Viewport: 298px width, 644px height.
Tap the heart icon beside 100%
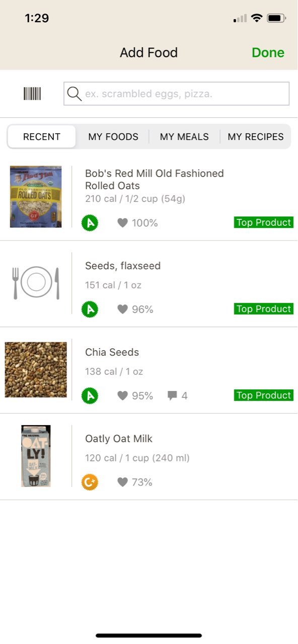click(x=122, y=222)
